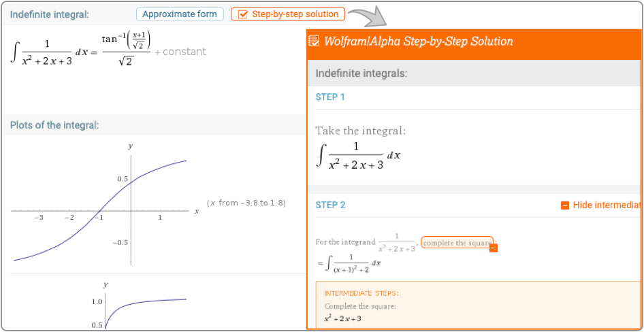
Task: Click the Plots of the integral heading
Action: pos(54,125)
